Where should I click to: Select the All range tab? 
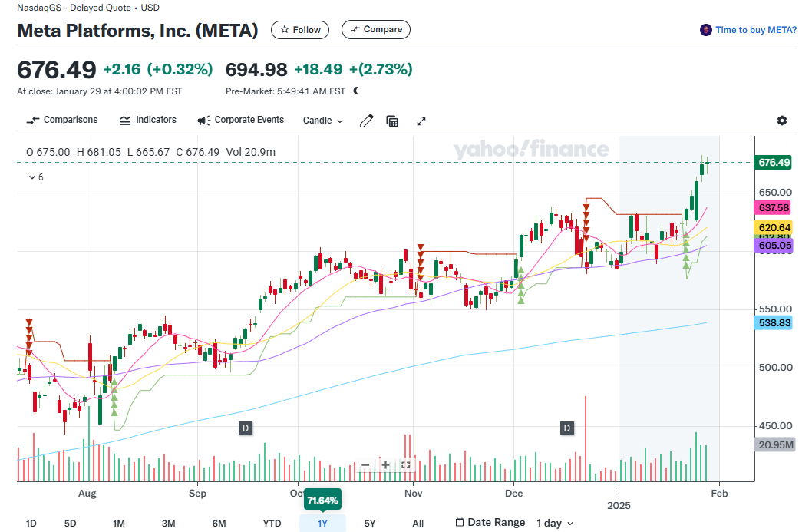pyautogui.click(x=418, y=524)
